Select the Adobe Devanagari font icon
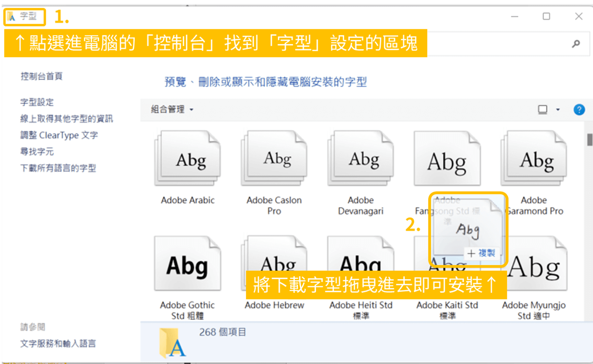Image resolution: width=593 pixels, height=364 pixels. pyautogui.click(x=360, y=158)
